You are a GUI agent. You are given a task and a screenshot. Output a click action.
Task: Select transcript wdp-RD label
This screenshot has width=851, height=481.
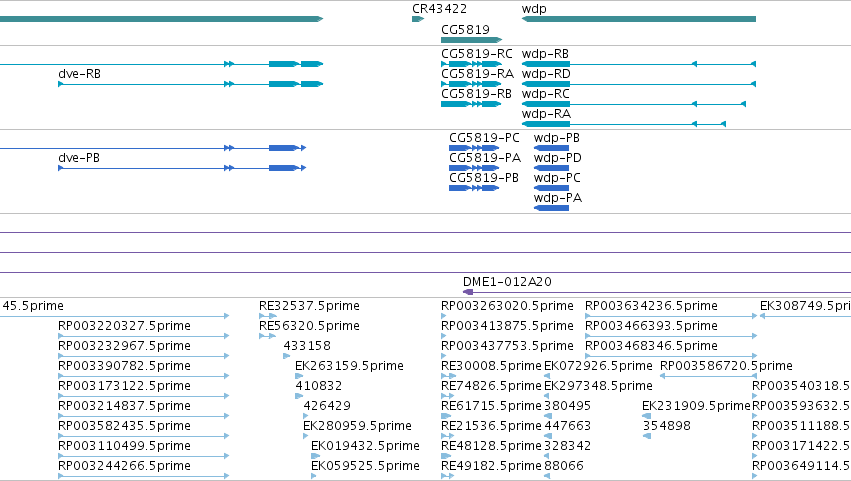pyautogui.click(x=546, y=74)
